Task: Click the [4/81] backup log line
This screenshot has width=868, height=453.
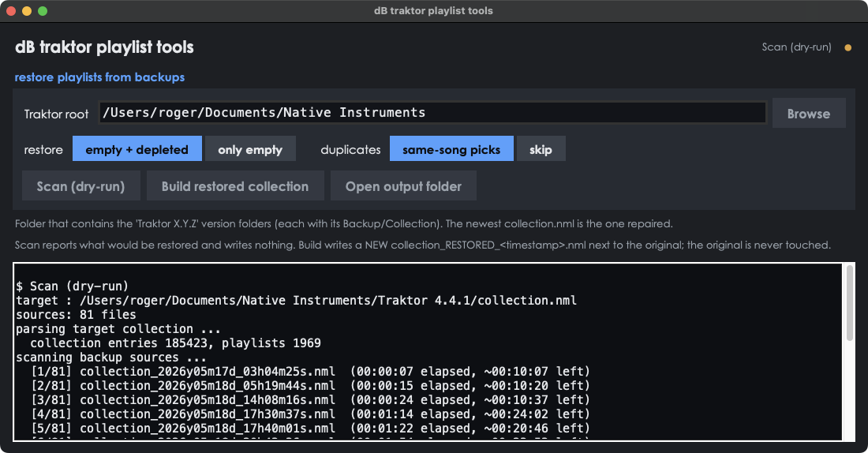Action: pyautogui.click(x=311, y=414)
